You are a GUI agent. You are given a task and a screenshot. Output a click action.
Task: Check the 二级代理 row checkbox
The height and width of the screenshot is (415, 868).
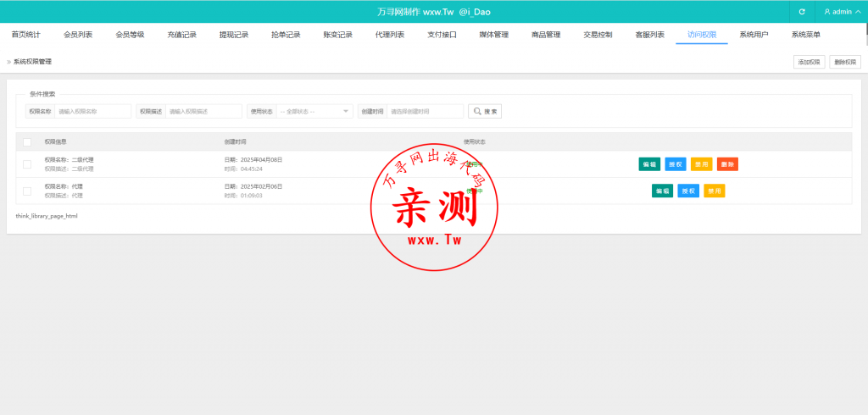point(27,164)
